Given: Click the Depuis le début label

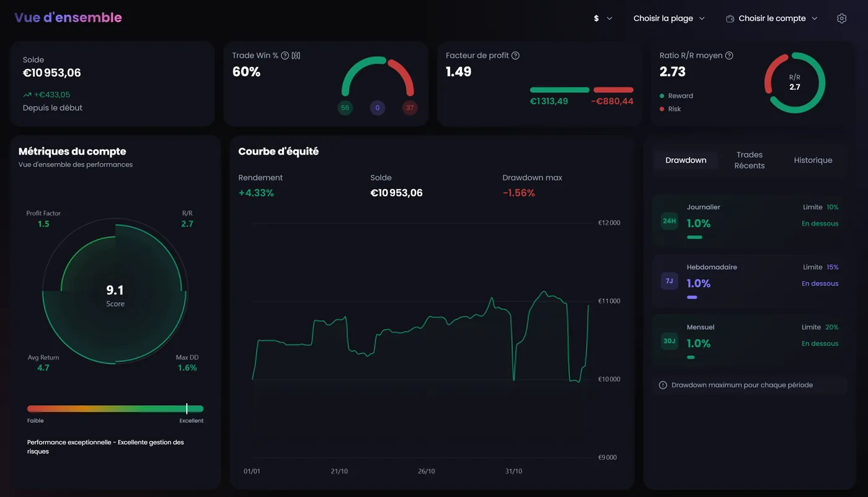Looking at the screenshot, I should coord(53,108).
